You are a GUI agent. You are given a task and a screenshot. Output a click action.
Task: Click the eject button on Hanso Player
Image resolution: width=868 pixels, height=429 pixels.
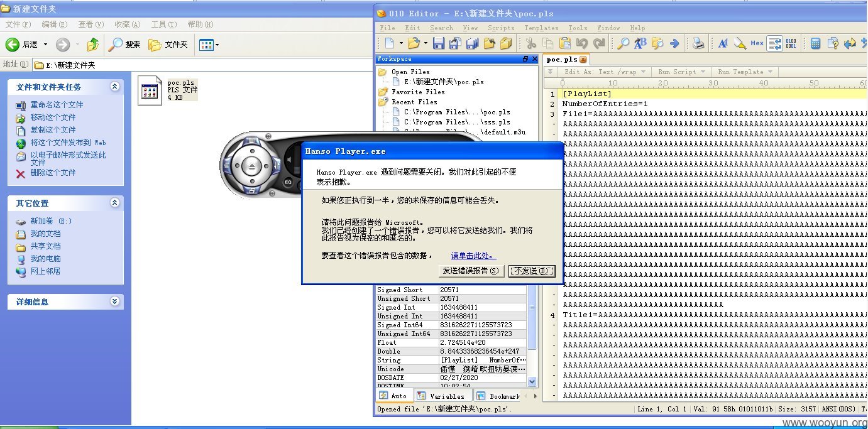click(x=252, y=167)
